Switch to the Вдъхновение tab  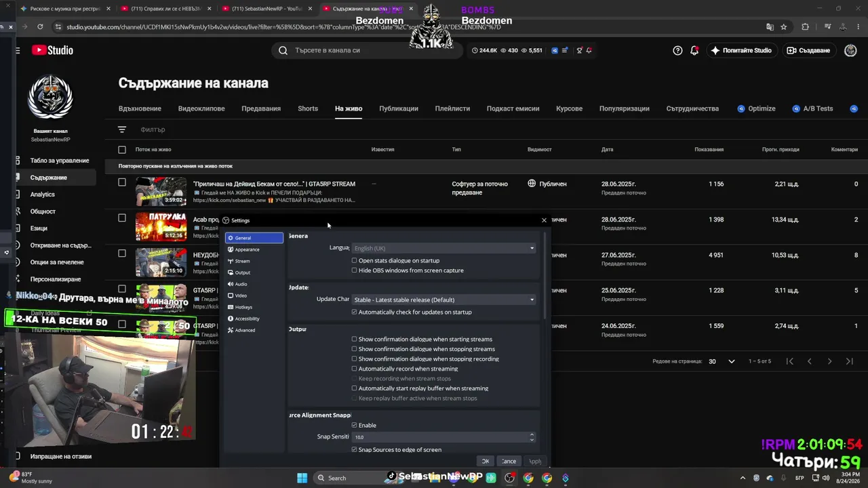click(140, 108)
